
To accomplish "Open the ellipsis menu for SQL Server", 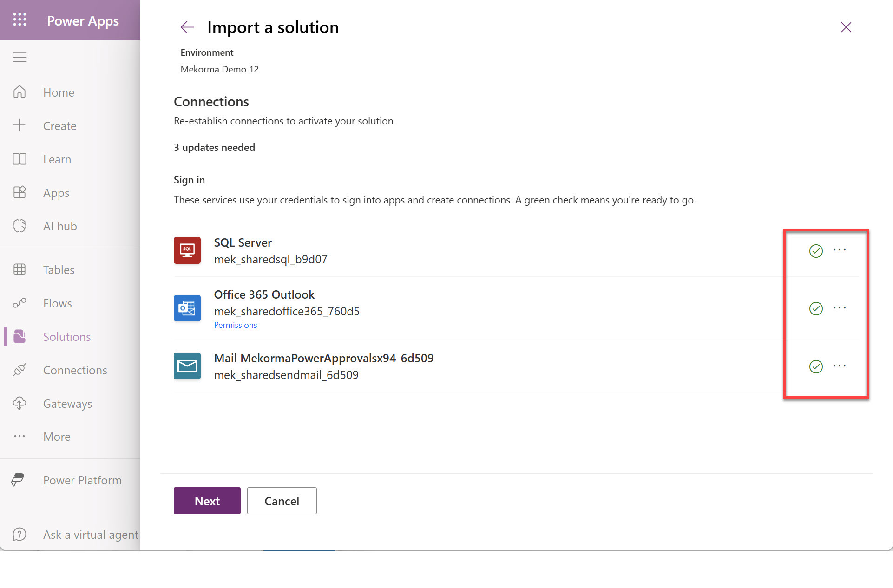I will (840, 250).
